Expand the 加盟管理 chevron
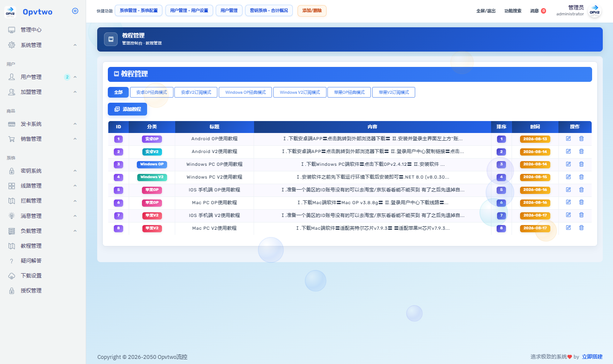Viewport: 613px width, 364px height. coord(75,92)
